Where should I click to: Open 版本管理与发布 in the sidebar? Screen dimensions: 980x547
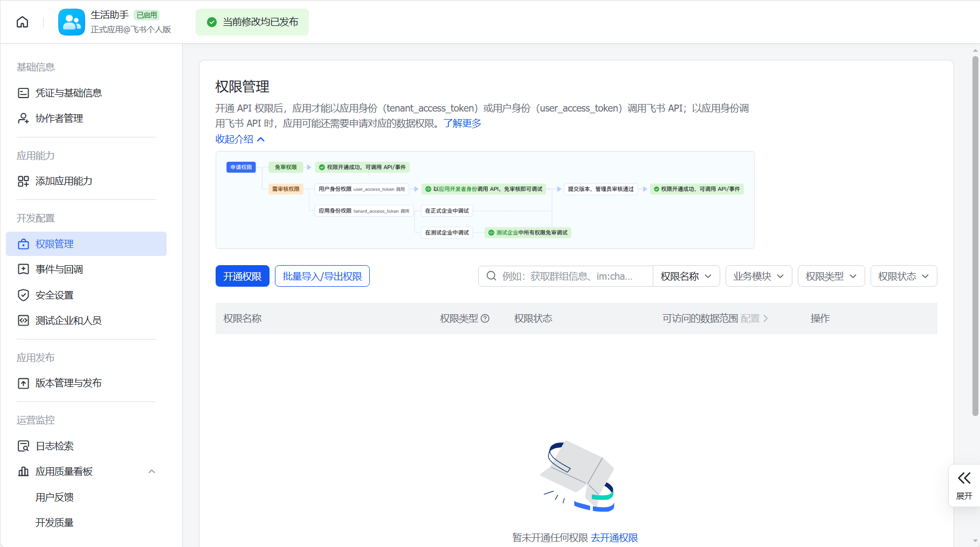click(x=68, y=383)
